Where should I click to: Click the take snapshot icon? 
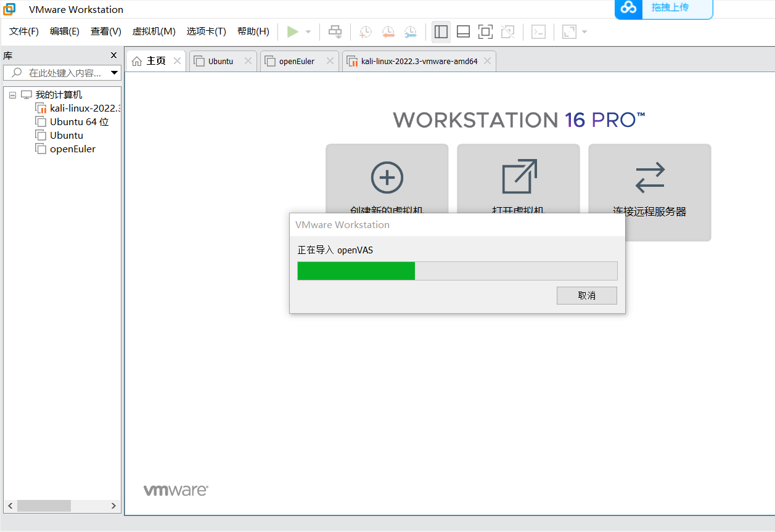pyautogui.click(x=366, y=32)
